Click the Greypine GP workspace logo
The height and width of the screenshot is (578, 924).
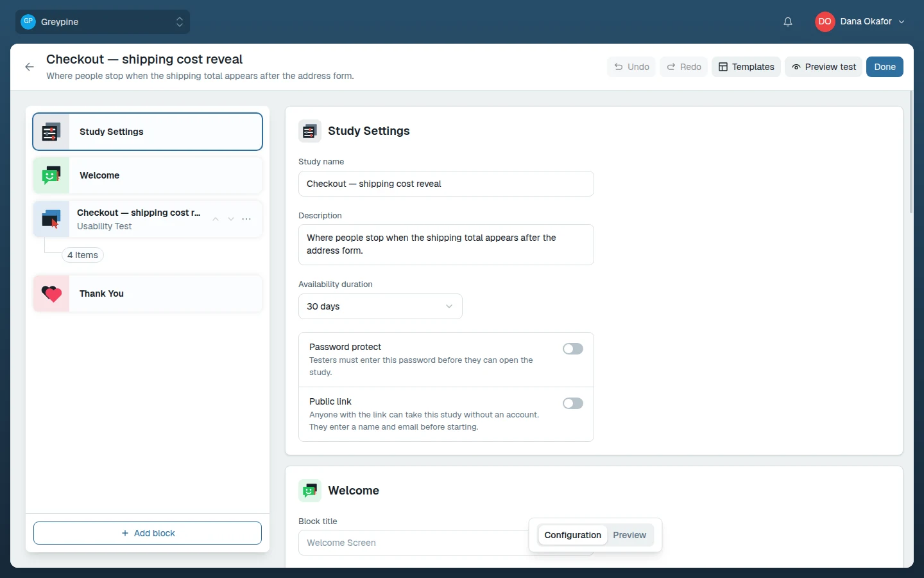pos(28,21)
